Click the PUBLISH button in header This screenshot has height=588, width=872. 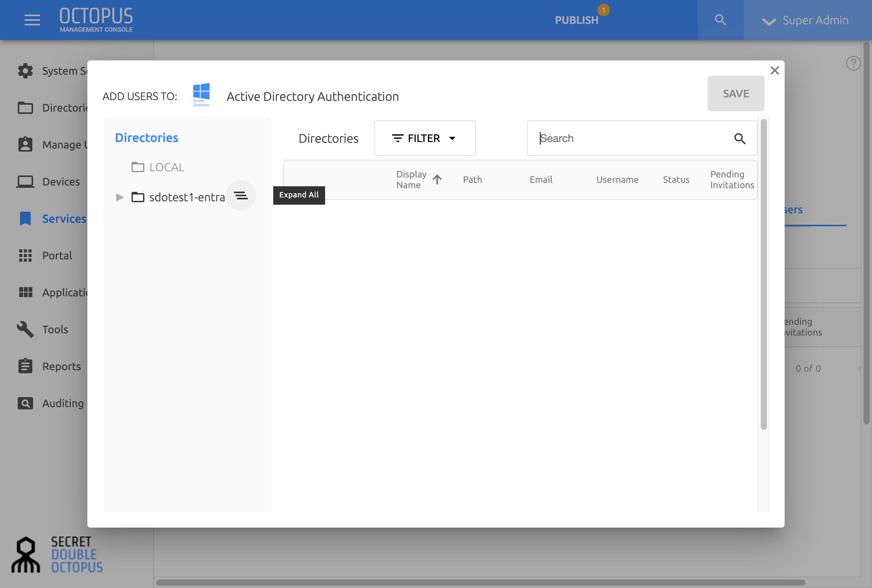click(576, 20)
